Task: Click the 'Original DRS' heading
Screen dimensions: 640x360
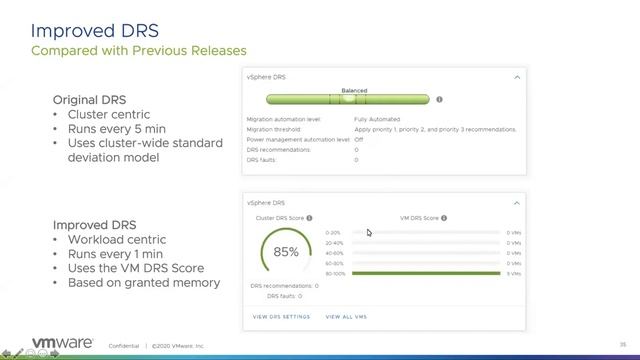Action: click(89, 100)
